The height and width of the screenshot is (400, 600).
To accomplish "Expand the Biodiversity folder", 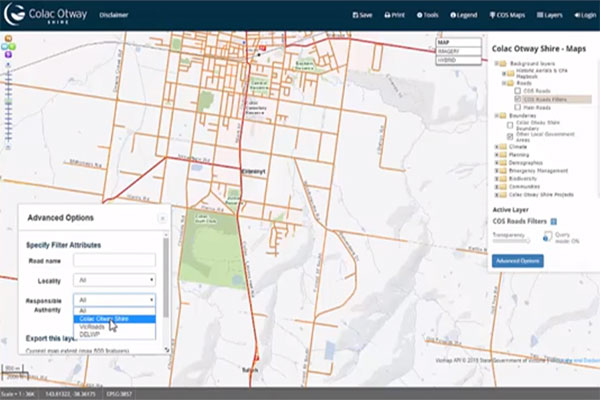I will (x=496, y=179).
